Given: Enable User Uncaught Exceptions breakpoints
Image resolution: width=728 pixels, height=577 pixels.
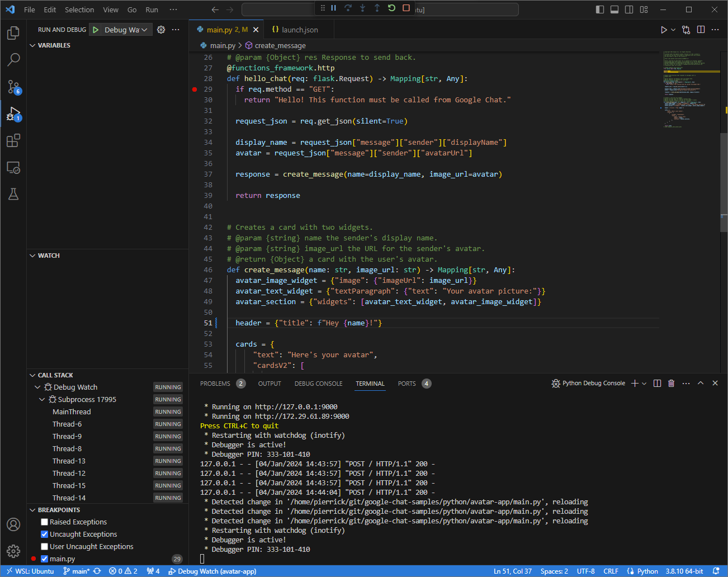Looking at the screenshot, I should [44, 546].
